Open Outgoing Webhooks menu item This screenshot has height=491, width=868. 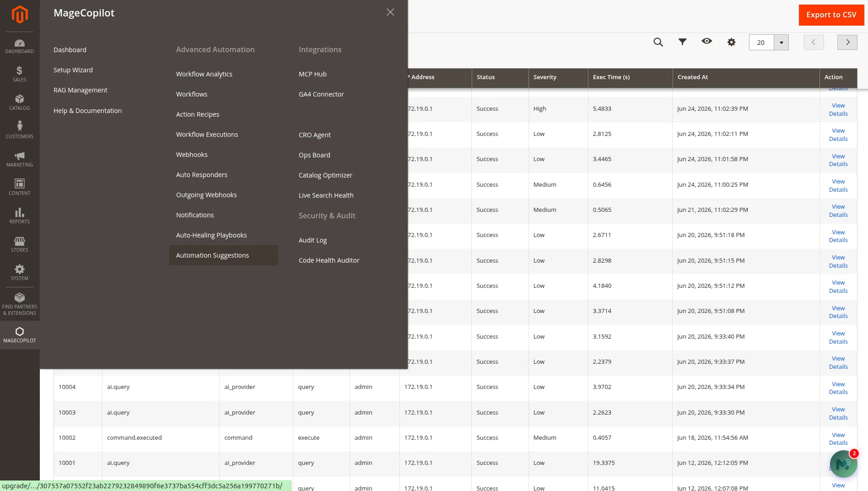coord(206,195)
